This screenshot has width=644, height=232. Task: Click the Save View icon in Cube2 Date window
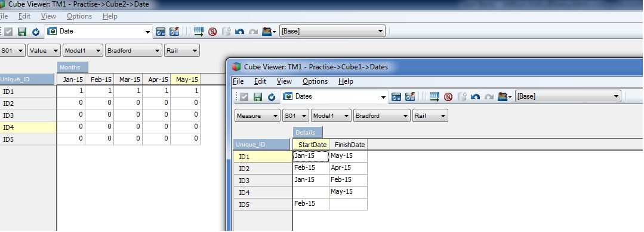22,32
